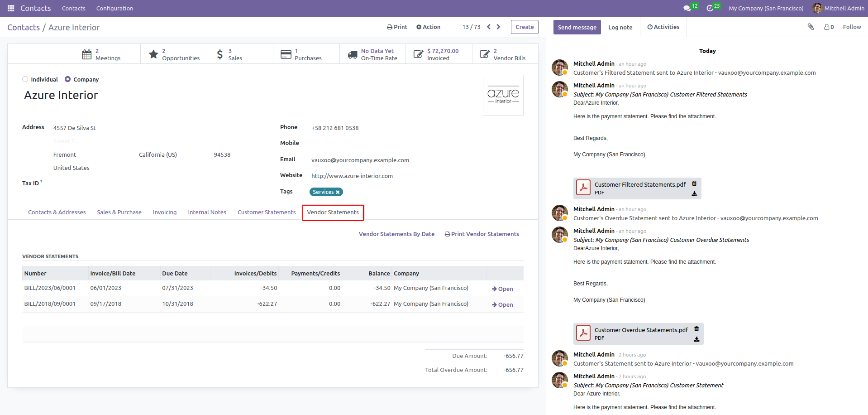Click the Azure Interior name field
868x415 pixels.
pos(61,95)
